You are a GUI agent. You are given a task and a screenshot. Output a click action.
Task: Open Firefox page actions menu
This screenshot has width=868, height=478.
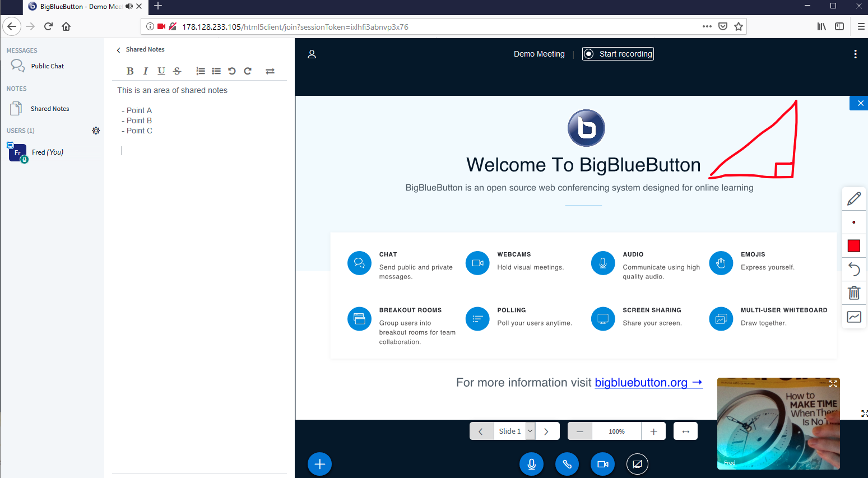coord(707,26)
